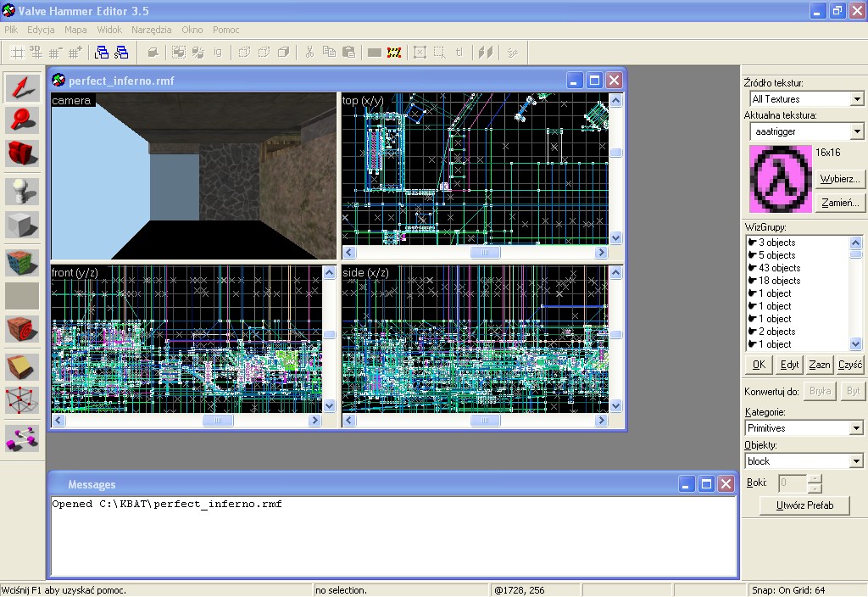The height and width of the screenshot is (597, 868).
Task: Click the Group selection icon
Action: pyautogui.click(x=179, y=53)
